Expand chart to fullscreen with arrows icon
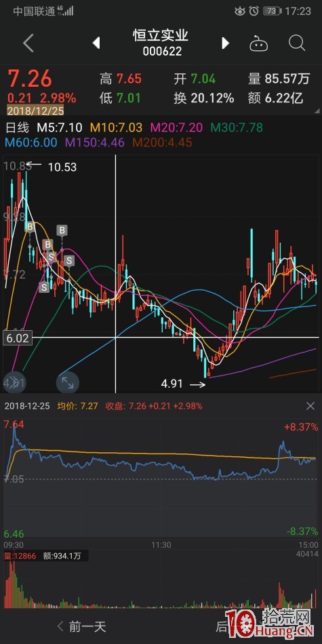Screen dimensions: 322x644 point(67,382)
